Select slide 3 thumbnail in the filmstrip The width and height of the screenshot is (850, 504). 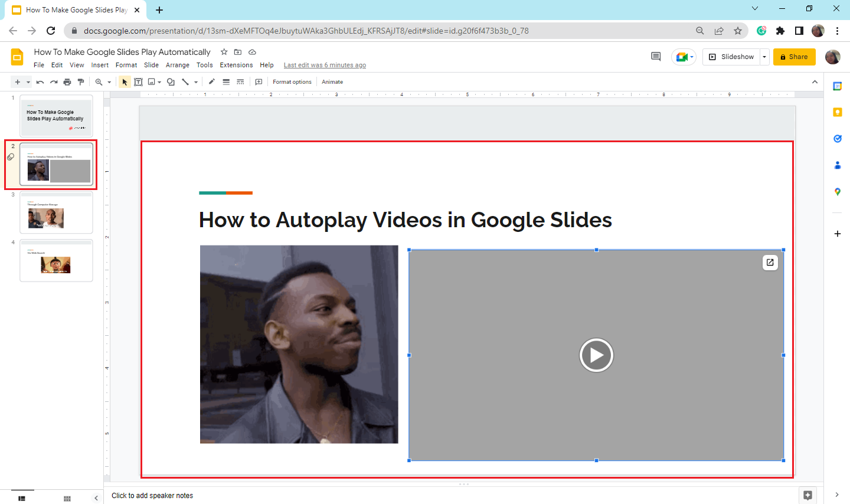56,212
